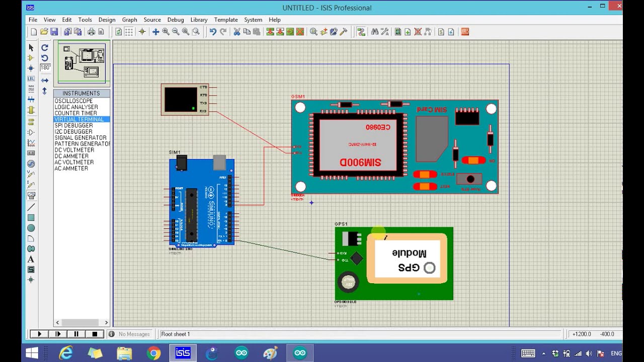Screen dimensions: 644x362
Task: Click the printer icon in toolbar
Action: (x=91, y=32)
